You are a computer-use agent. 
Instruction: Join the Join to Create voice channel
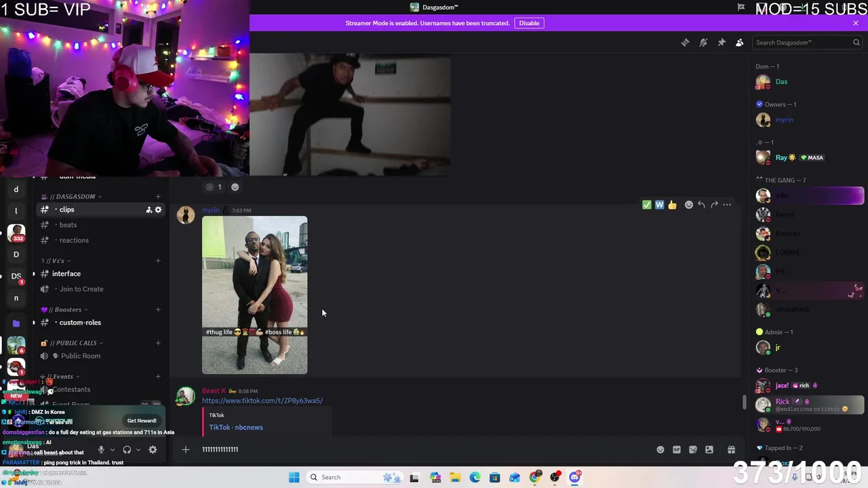tap(100, 289)
